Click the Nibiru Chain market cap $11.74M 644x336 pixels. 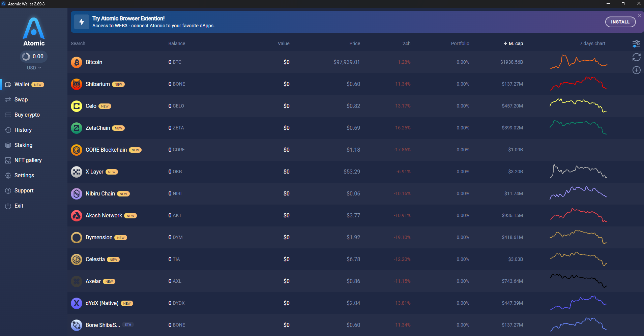[x=514, y=194]
